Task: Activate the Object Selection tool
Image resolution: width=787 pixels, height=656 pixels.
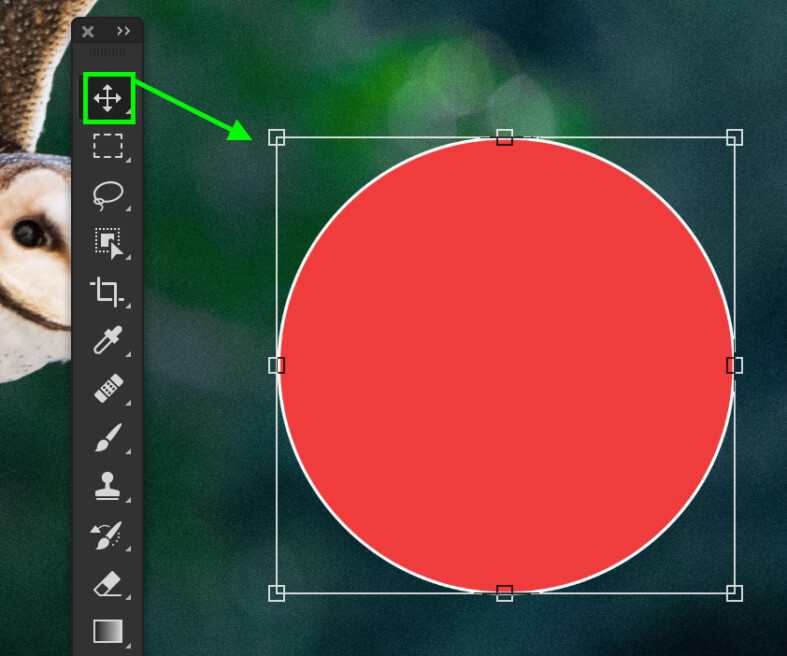Action: [x=107, y=243]
